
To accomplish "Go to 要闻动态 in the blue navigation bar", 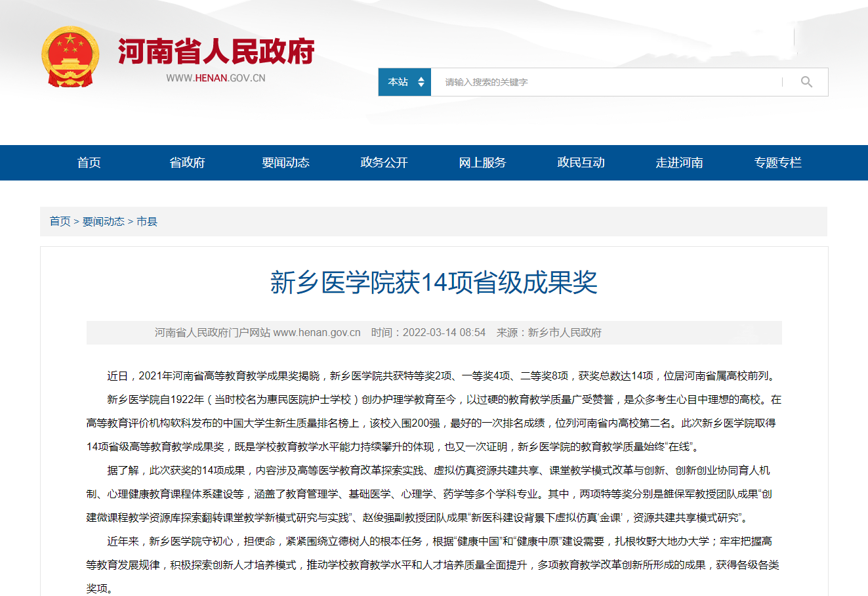I will pyautogui.click(x=286, y=163).
